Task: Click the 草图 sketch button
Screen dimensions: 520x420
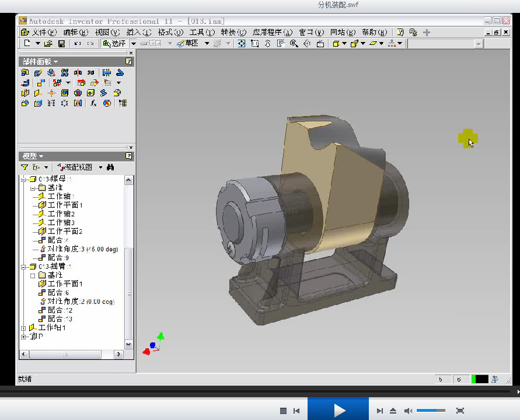Action: click(188, 44)
